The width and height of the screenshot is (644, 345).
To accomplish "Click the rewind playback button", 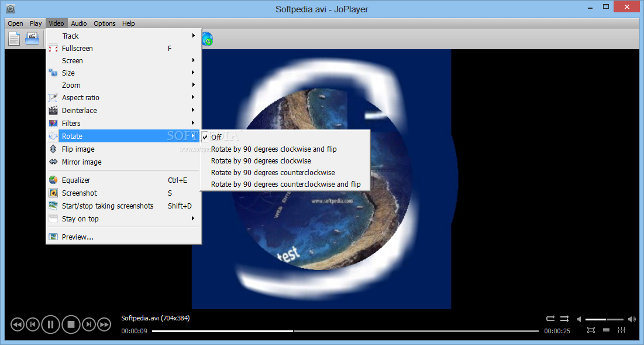I will point(17,325).
